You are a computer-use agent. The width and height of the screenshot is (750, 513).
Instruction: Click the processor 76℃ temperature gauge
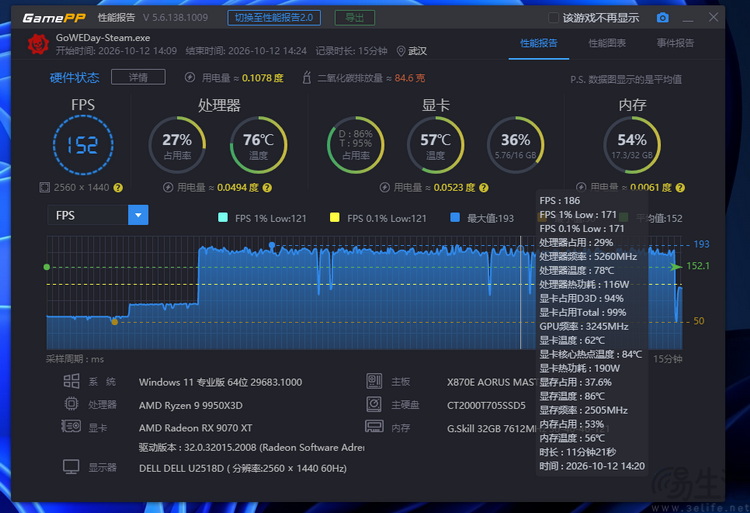click(x=258, y=145)
